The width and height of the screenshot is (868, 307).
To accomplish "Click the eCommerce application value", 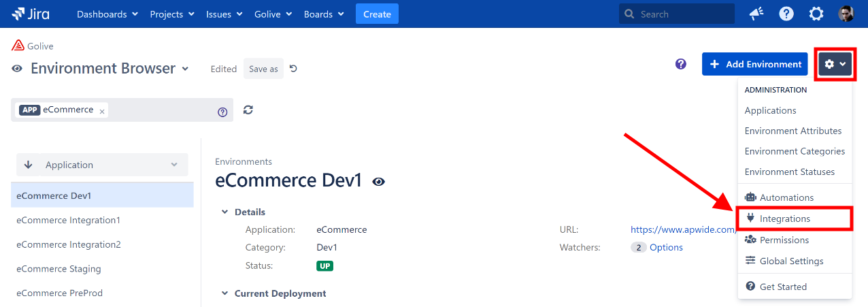I will click(341, 229).
